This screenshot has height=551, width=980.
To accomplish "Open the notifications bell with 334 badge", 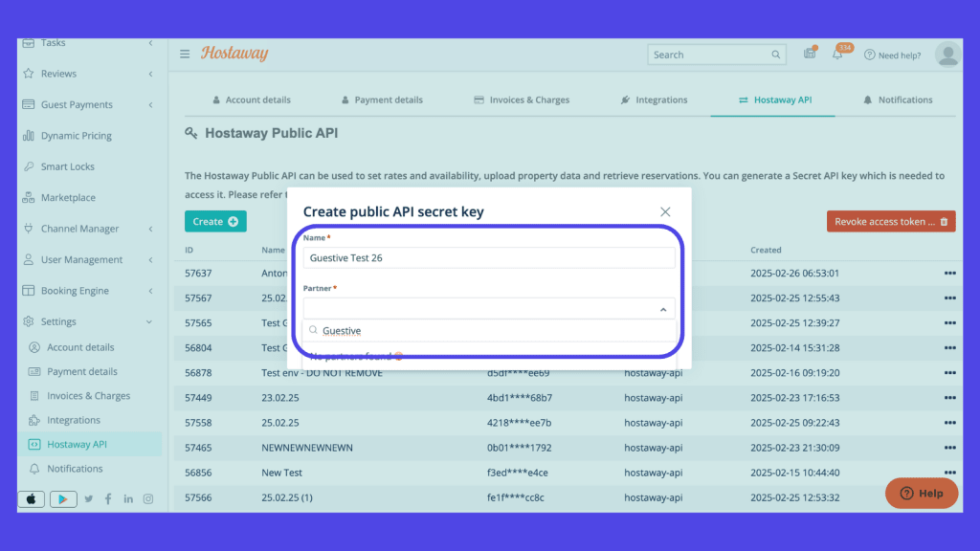I will (837, 55).
